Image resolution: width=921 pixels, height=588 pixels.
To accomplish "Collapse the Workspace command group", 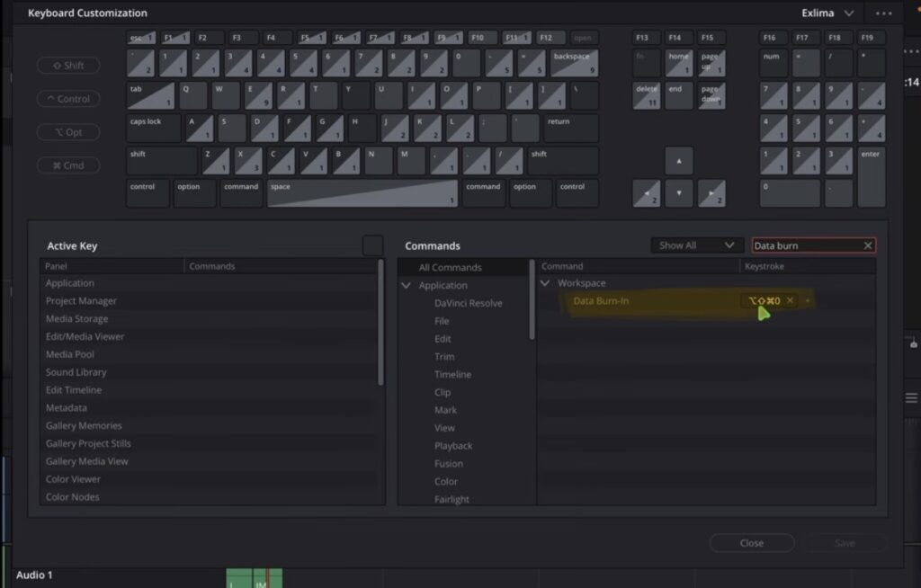I will click(545, 283).
